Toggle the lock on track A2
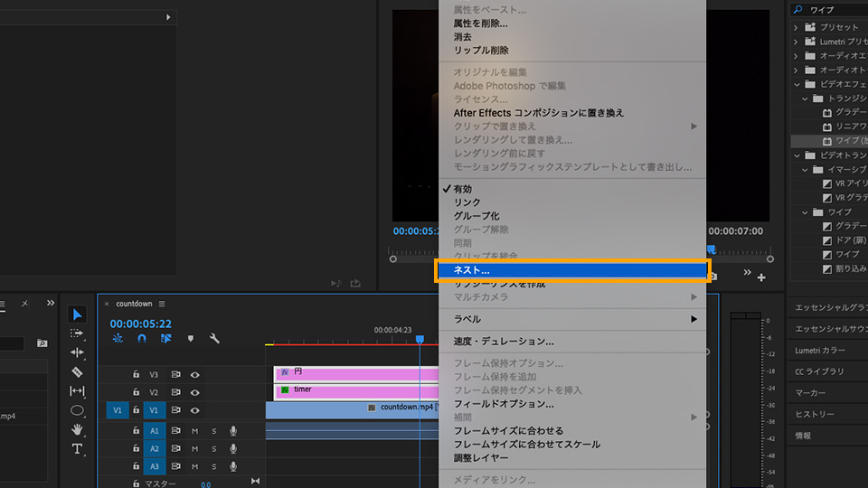The height and width of the screenshot is (488, 868). [136, 449]
